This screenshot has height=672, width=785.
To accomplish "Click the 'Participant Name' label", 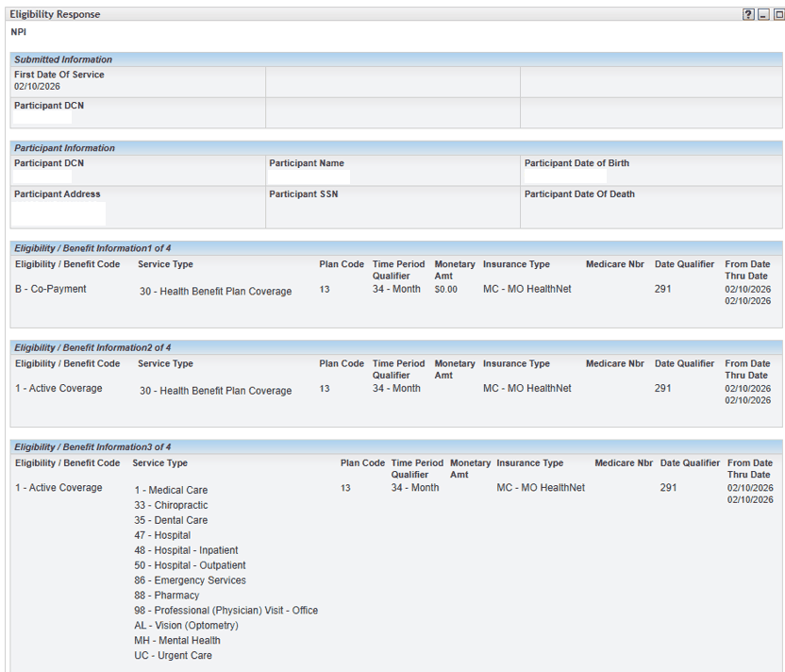I will (307, 162).
